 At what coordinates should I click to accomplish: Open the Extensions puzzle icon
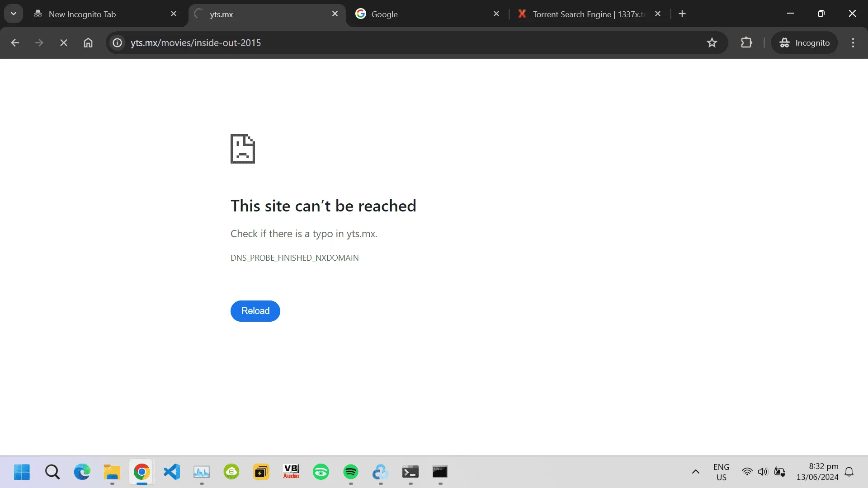746,43
